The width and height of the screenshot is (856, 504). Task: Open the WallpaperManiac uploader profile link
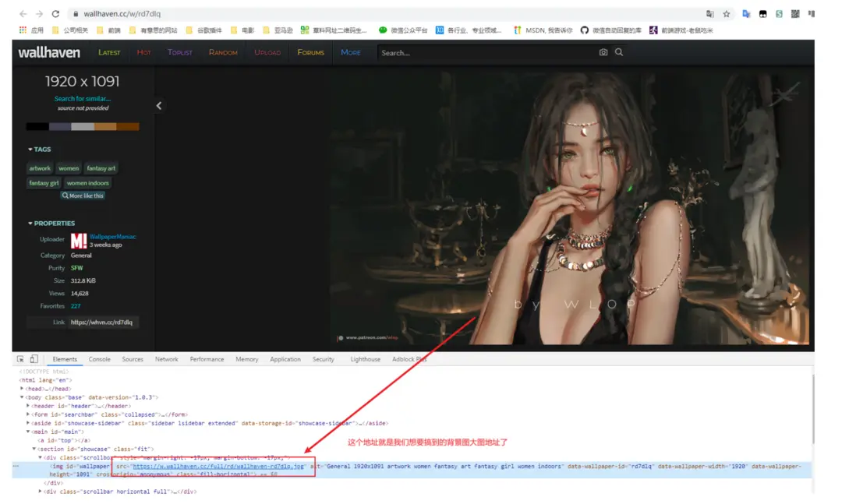tap(112, 237)
